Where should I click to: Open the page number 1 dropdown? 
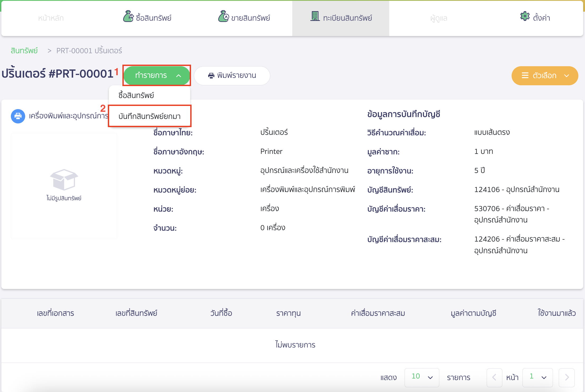(538, 377)
